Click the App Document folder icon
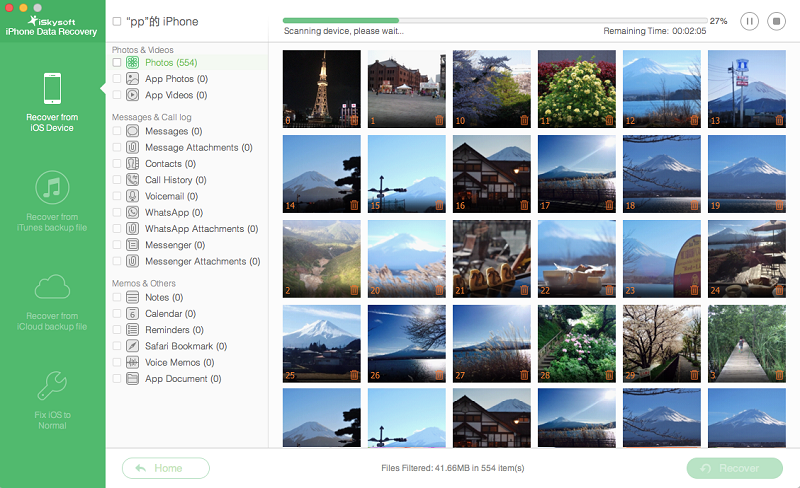Screen dimensions: 800x488 (x=132, y=379)
